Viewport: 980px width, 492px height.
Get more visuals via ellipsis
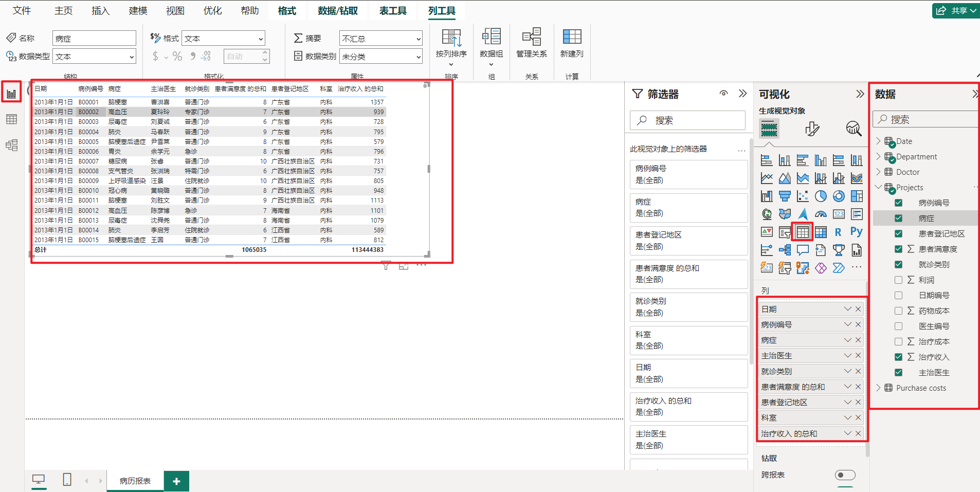pyautogui.click(x=857, y=267)
